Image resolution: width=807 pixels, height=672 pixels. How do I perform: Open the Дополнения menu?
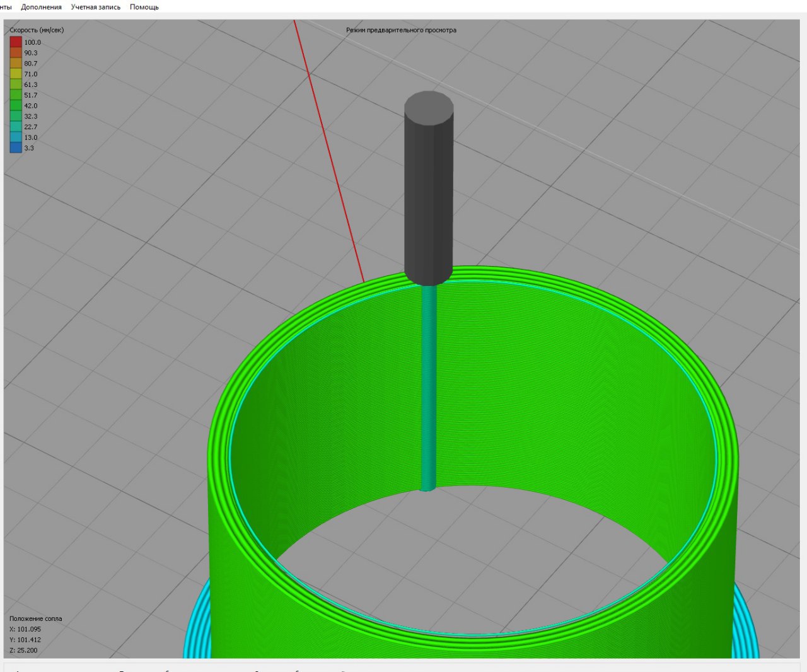point(41,7)
